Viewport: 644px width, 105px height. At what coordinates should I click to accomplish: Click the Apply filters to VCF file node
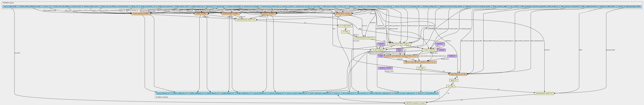pyautogui.click(x=458, y=74)
